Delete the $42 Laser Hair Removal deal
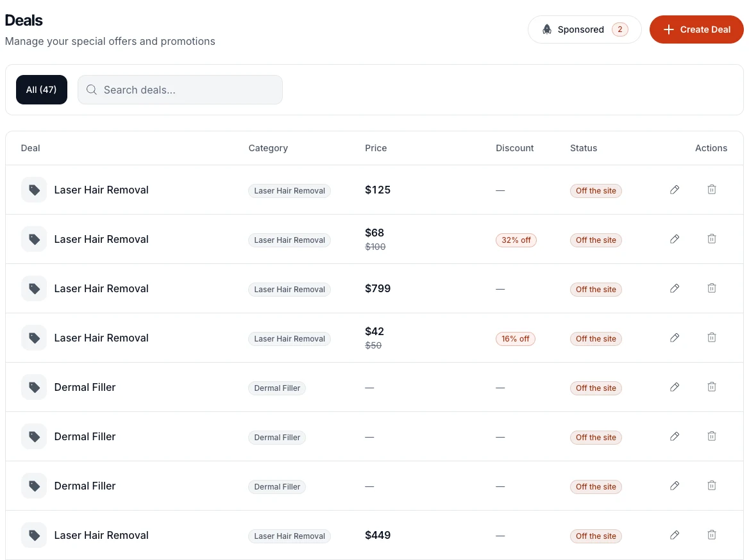Image resolution: width=749 pixels, height=560 pixels. click(x=712, y=338)
